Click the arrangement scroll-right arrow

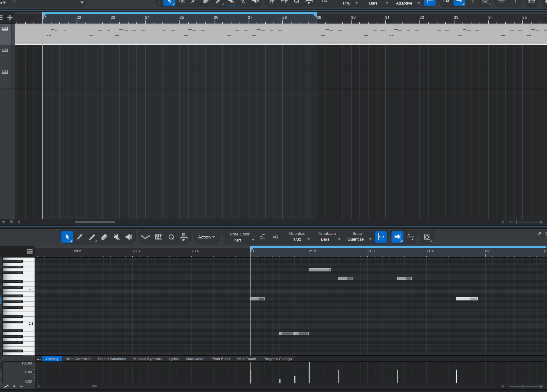pos(503,222)
